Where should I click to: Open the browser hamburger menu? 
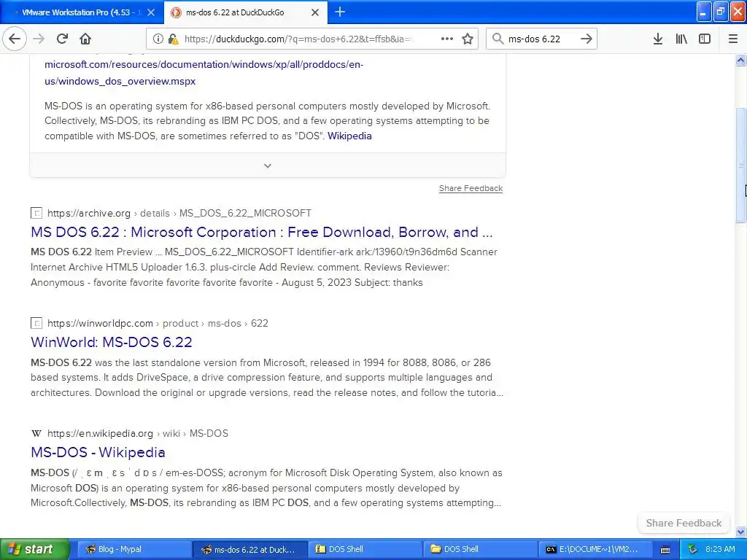[732, 39]
